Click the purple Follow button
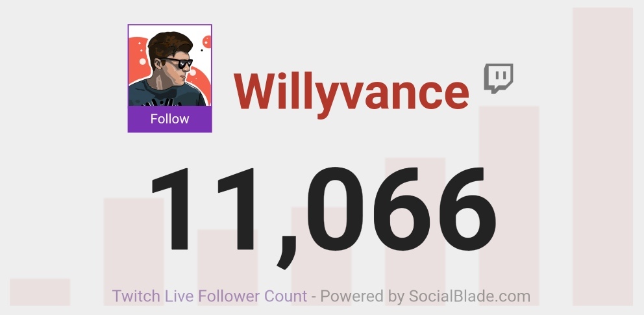The width and height of the screenshot is (644, 315). pyautogui.click(x=169, y=119)
